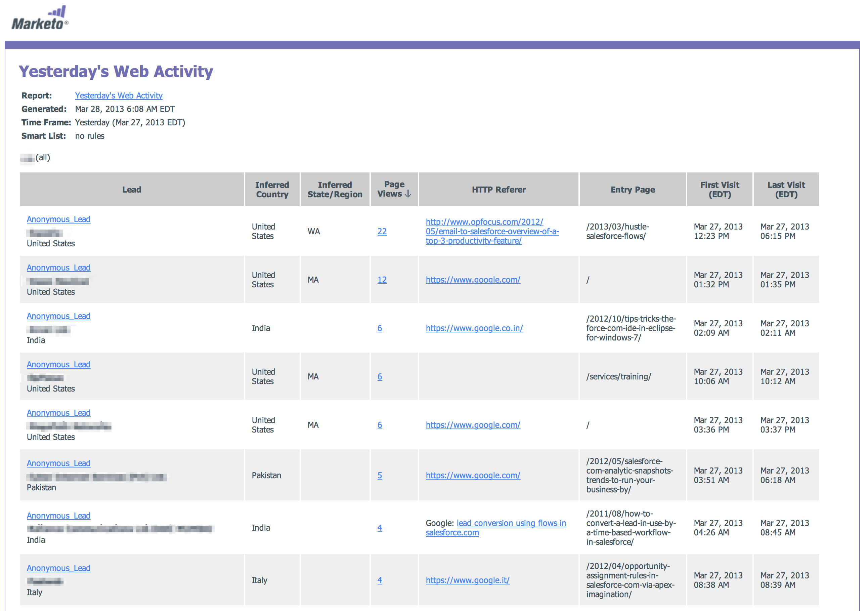Open the 22 page views link
Image resolution: width=868 pixels, height=611 pixels.
point(382,232)
